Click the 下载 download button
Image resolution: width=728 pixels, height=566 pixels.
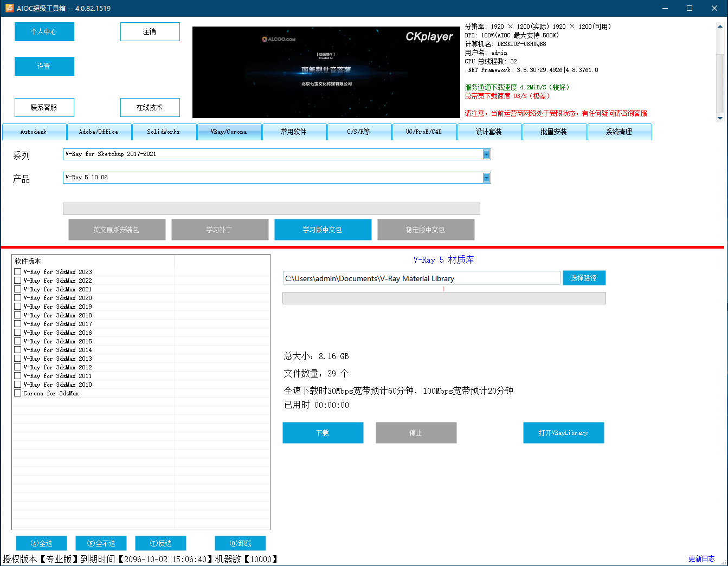tap(323, 433)
